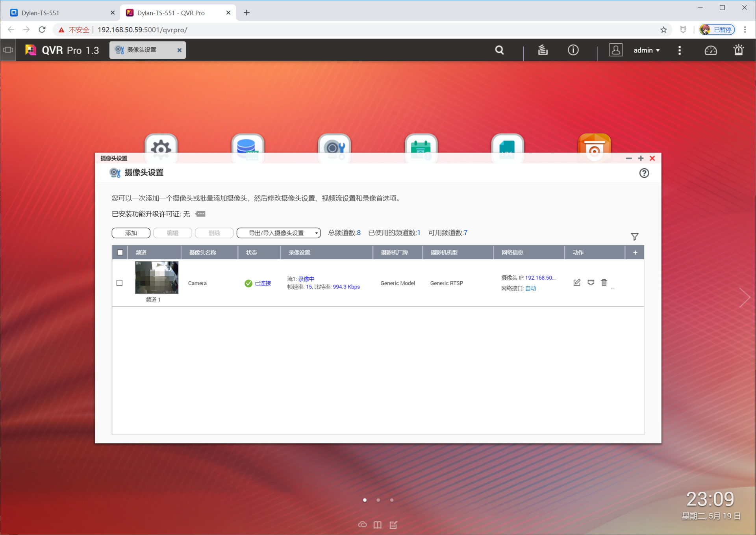The image size is (756, 535).
Task: Select the camera settings taskbar tab
Action: click(x=142, y=50)
